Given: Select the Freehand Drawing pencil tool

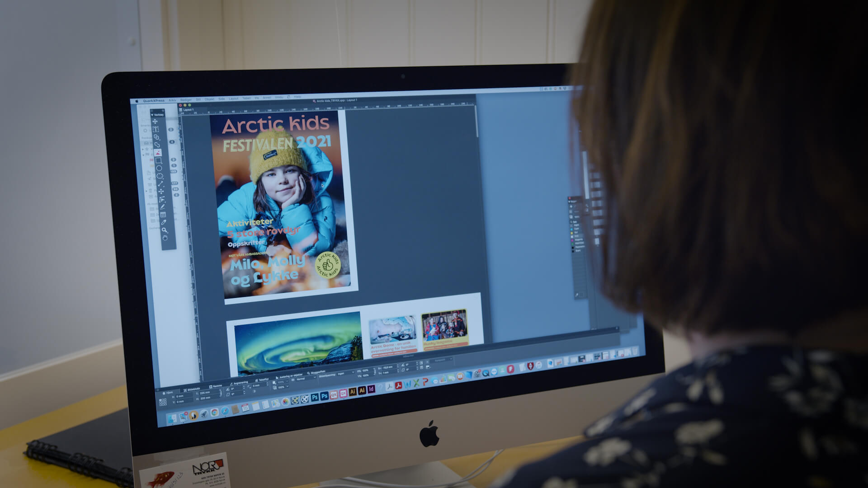Looking at the screenshot, I should [162, 207].
